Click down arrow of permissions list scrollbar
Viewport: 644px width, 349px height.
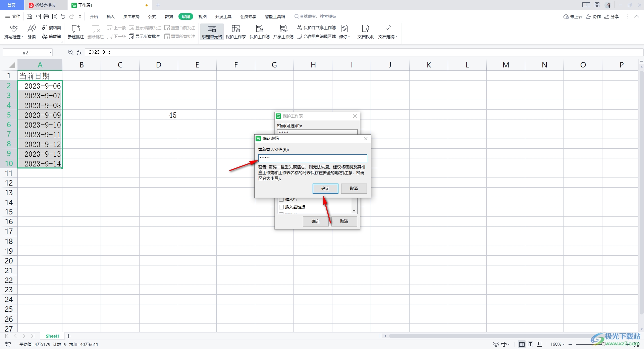354,211
